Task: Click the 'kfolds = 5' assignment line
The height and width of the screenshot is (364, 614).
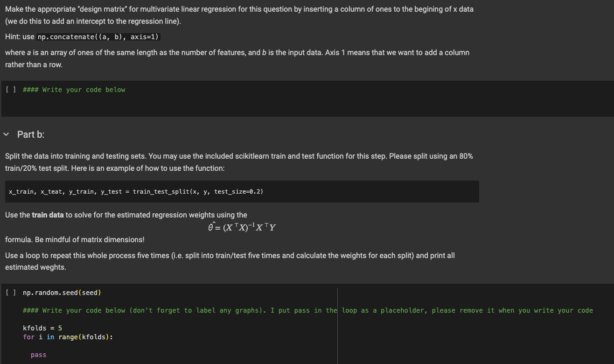Action: 42,328
